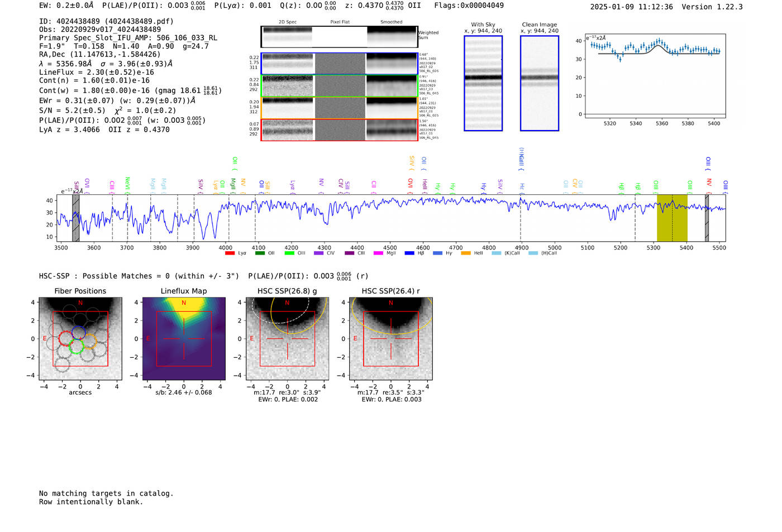782x532 pixels.
Task: Select the MgII magenta legend swatch
Action: click(x=378, y=253)
